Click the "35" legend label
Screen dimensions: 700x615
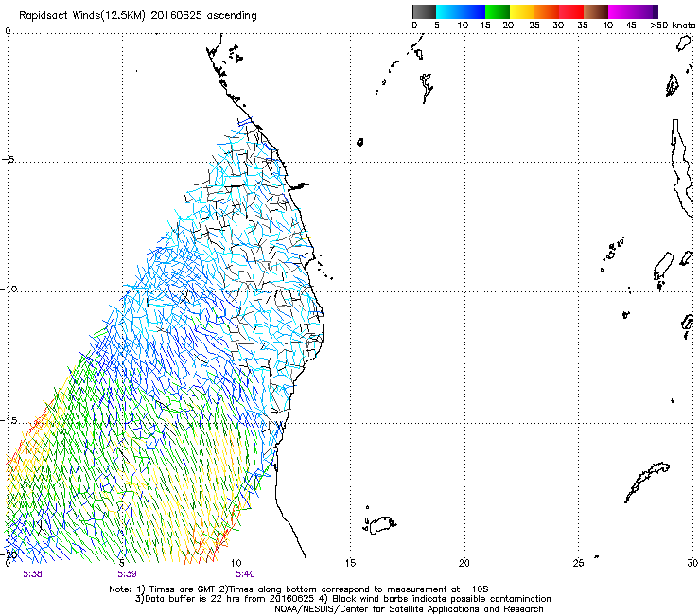tap(583, 26)
